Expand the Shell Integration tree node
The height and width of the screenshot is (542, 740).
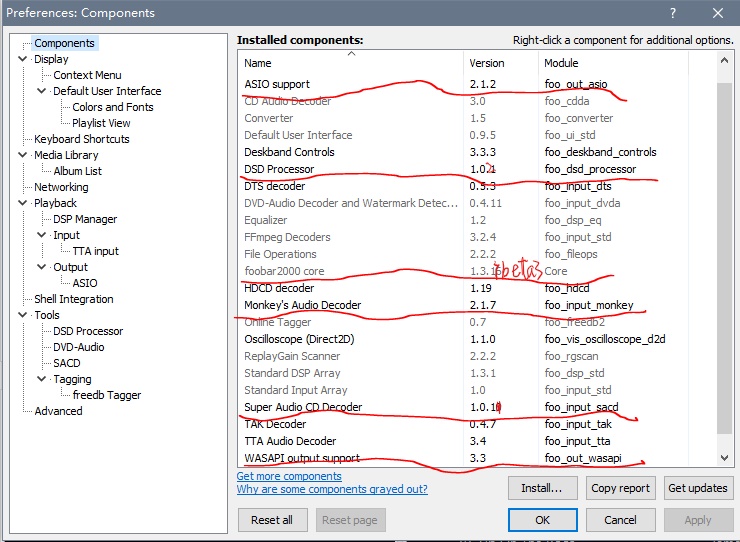coord(73,299)
